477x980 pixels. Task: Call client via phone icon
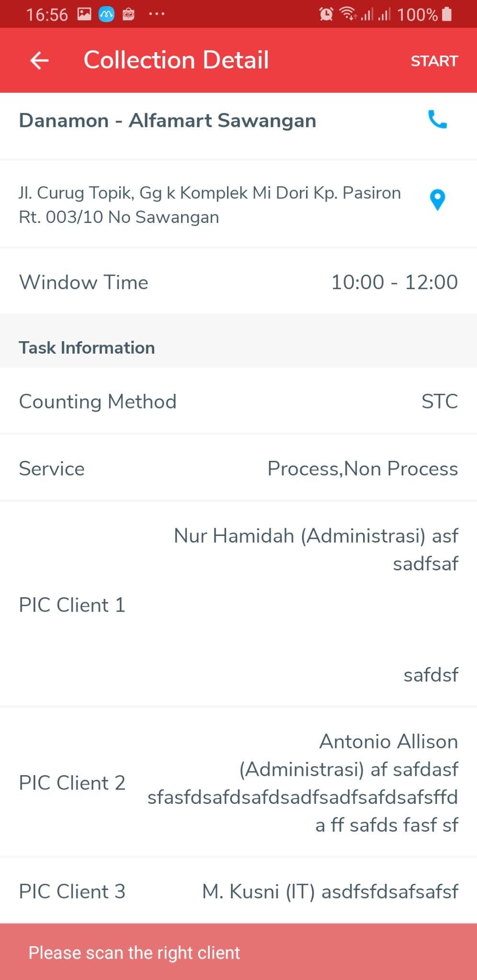437,120
